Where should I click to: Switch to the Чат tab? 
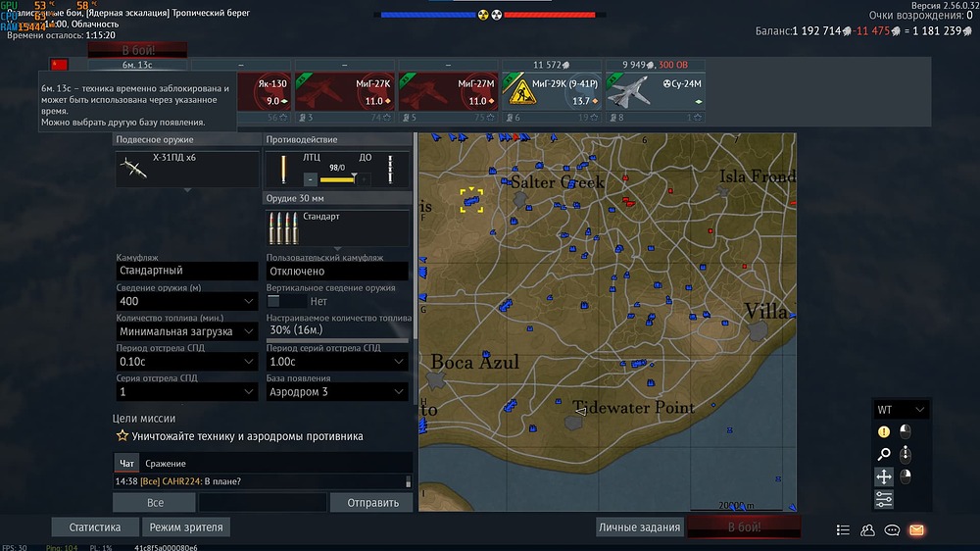tap(126, 464)
